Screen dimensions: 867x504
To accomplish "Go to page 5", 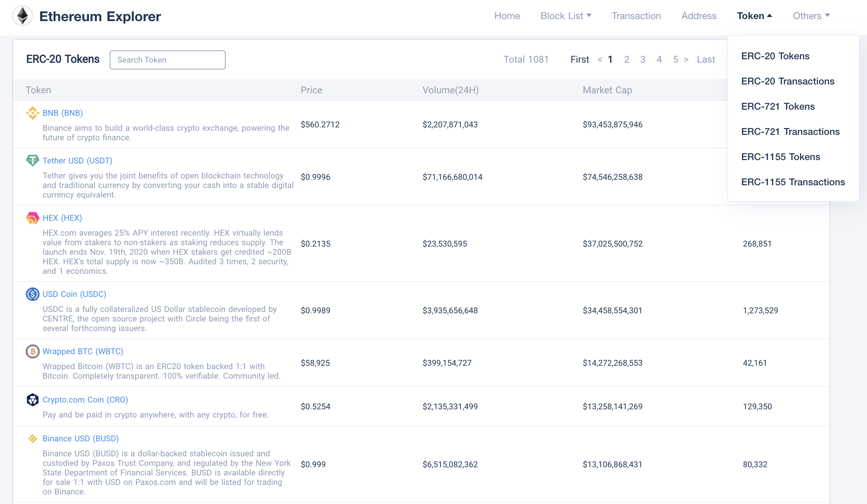I will pos(676,60).
